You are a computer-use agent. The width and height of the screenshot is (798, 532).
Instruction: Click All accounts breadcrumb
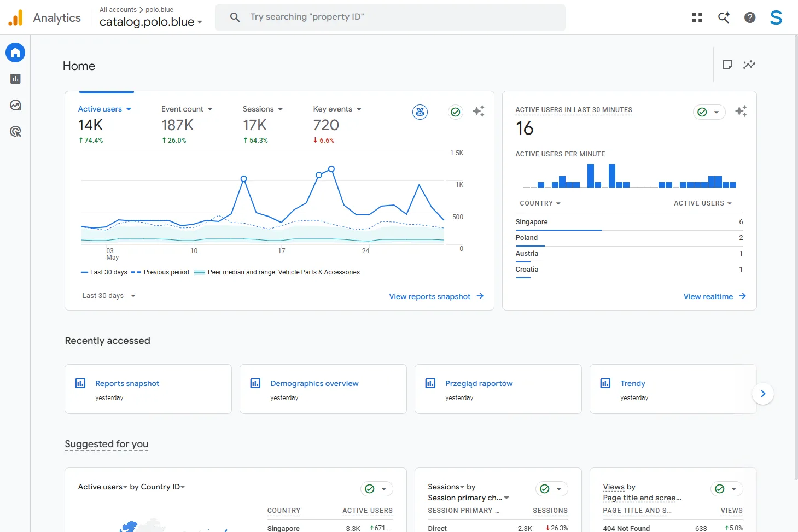pyautogui.click(x=118, y=10)
